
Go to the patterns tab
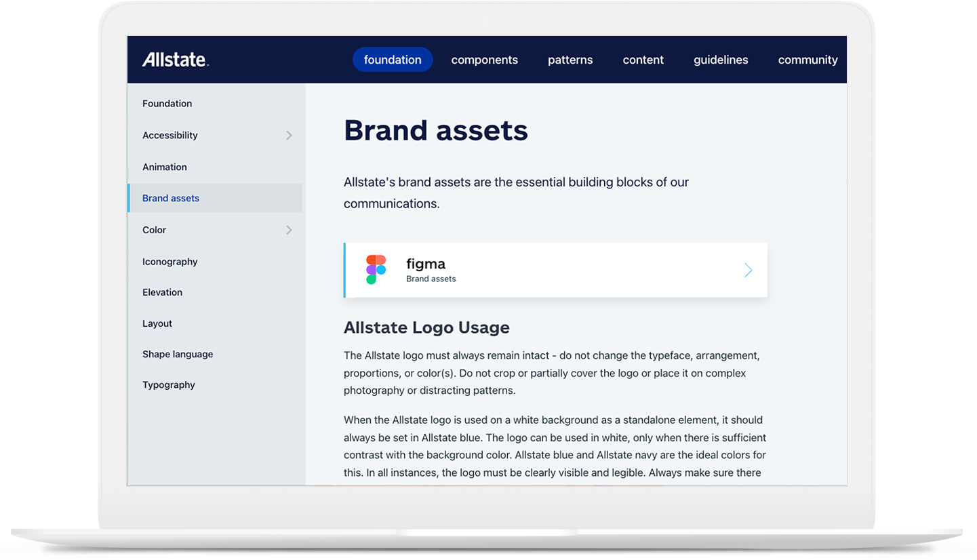pyautogui.click(x=570, y=60)
